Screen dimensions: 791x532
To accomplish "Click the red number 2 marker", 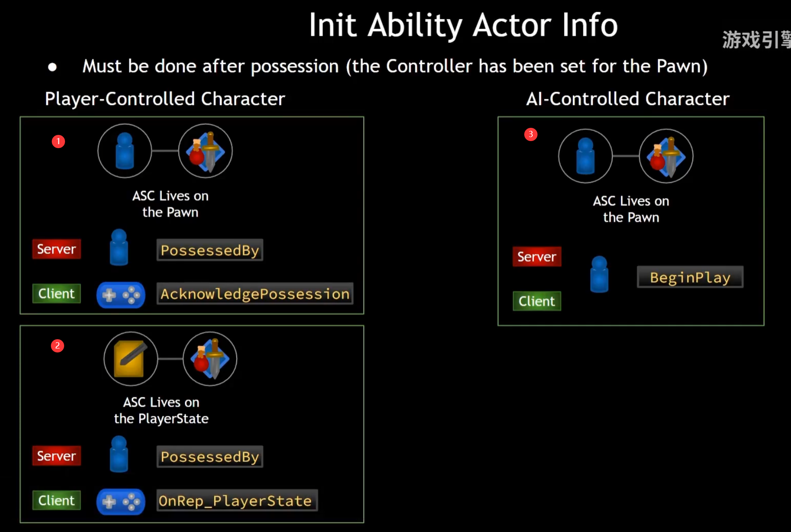I will pyautogui.click(x=58, y=346).
